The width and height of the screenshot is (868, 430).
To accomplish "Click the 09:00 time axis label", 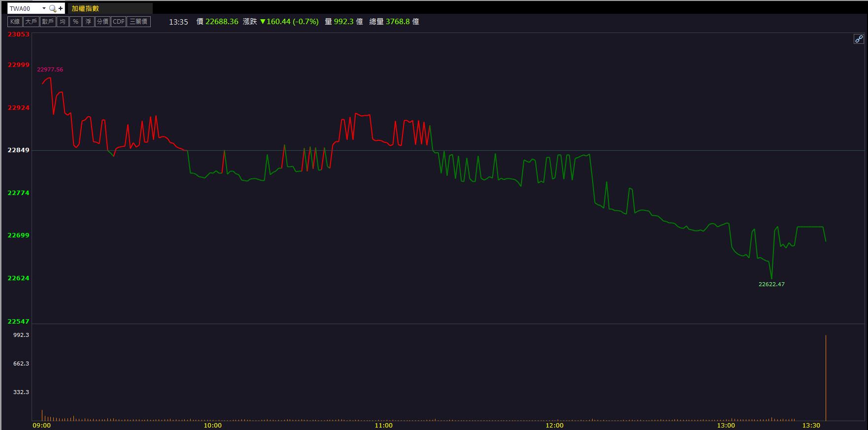I will (x=41, y=425).
